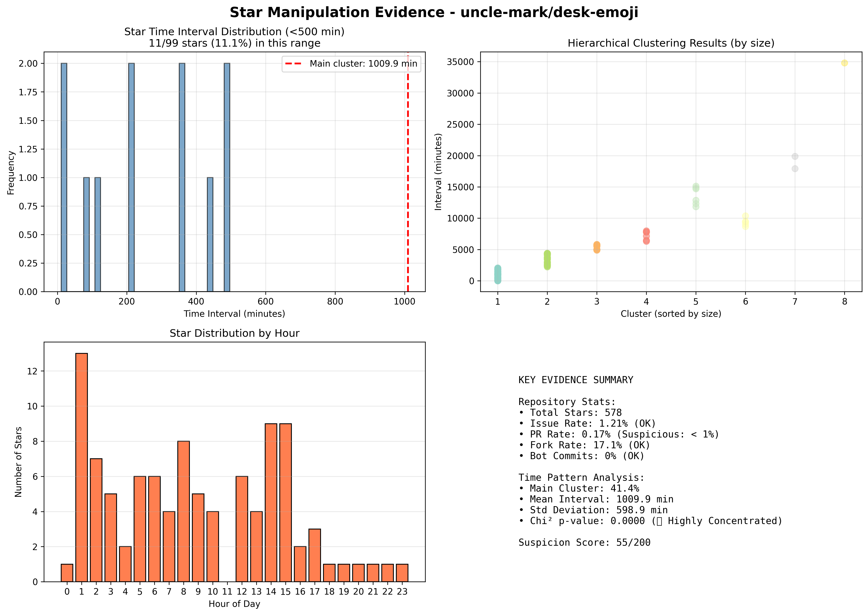Click the 'Fork Rate: 17.1% (OK)' line

584,445
